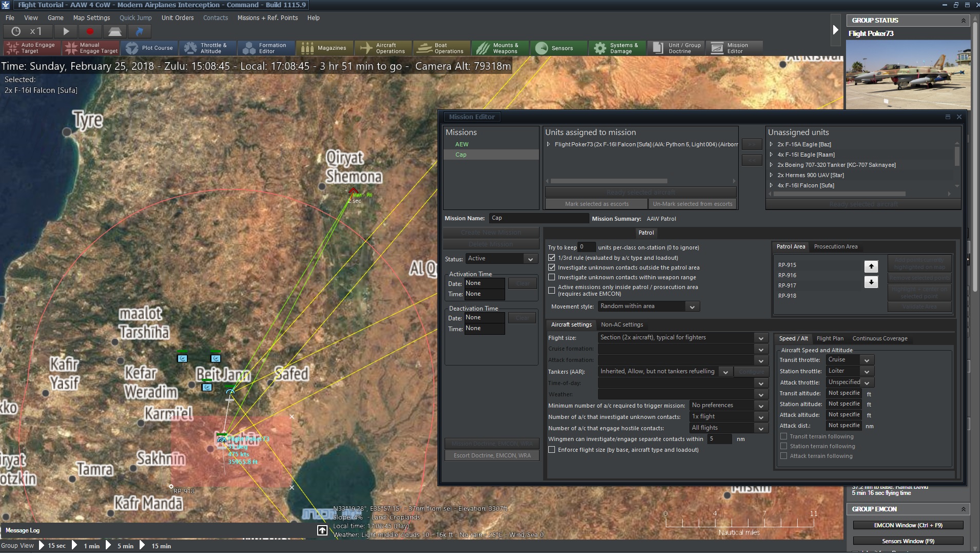Click Escort Doctrine, EMCON, WRA button
The image size is (980, 556).
tap(492, 455)
